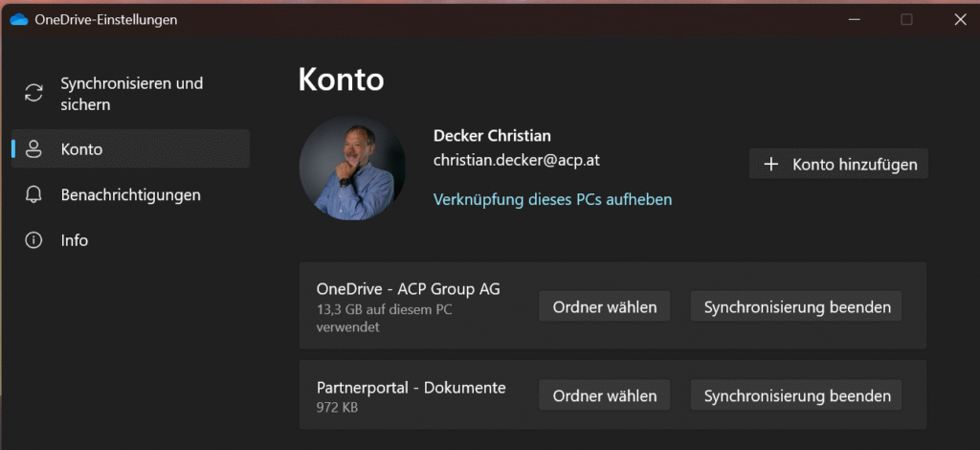The image size is (980, 450).
Task: Click the person icon beside Konto
Action: (34, 149)
